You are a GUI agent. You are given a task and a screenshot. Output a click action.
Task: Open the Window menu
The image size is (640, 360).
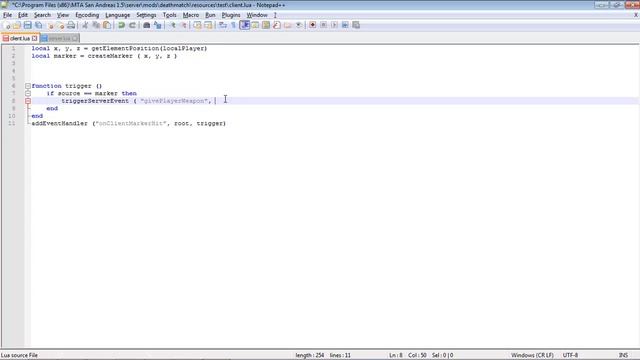(257, 15)
